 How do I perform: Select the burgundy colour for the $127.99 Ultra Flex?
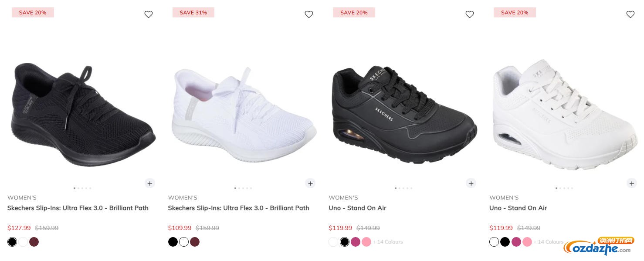(x=34, y=242)
